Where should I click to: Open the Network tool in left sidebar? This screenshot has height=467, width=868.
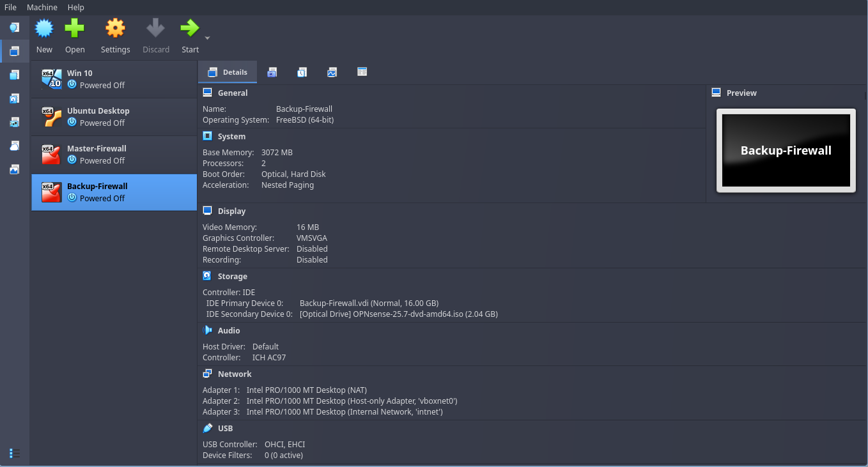[x=14, y=122]
